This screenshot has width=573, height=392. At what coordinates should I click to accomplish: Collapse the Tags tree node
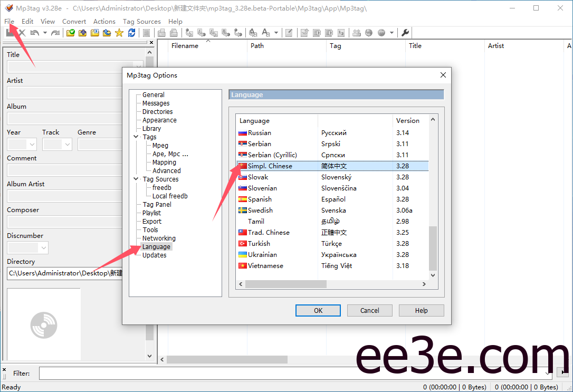(136, 137)
